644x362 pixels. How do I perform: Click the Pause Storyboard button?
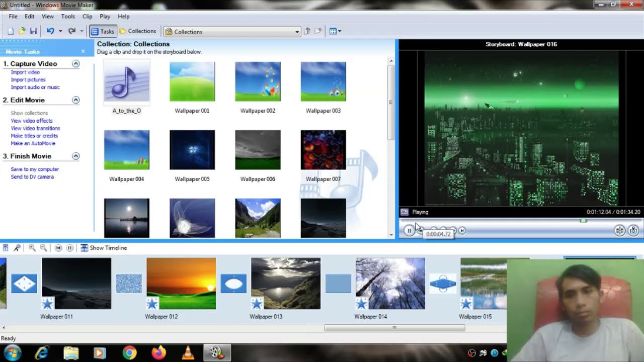click(x=70, y=248)
